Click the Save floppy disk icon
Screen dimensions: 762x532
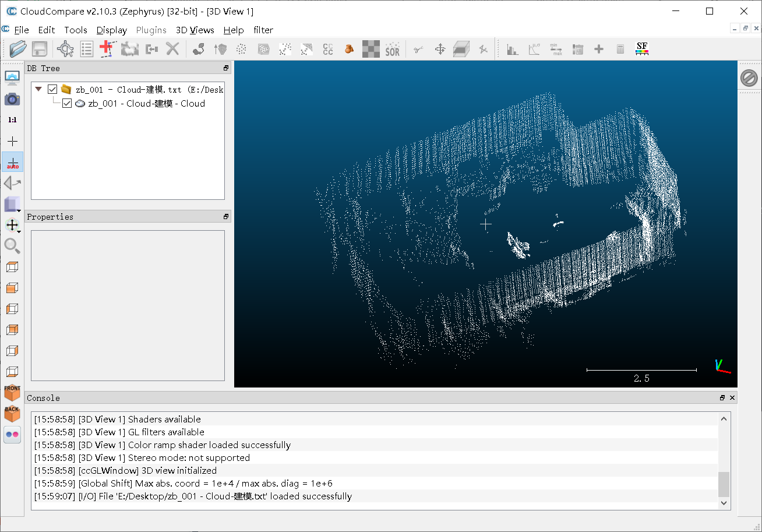coord(39,49)
